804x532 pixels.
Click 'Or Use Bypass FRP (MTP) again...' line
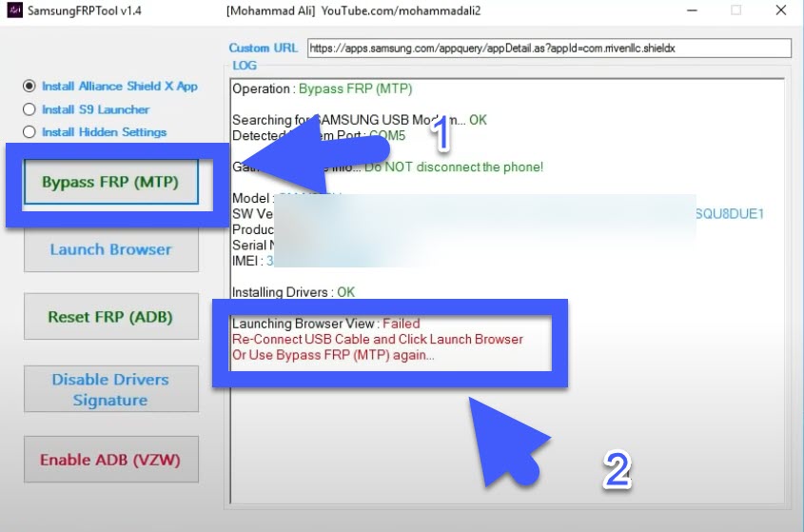(333, 355)
